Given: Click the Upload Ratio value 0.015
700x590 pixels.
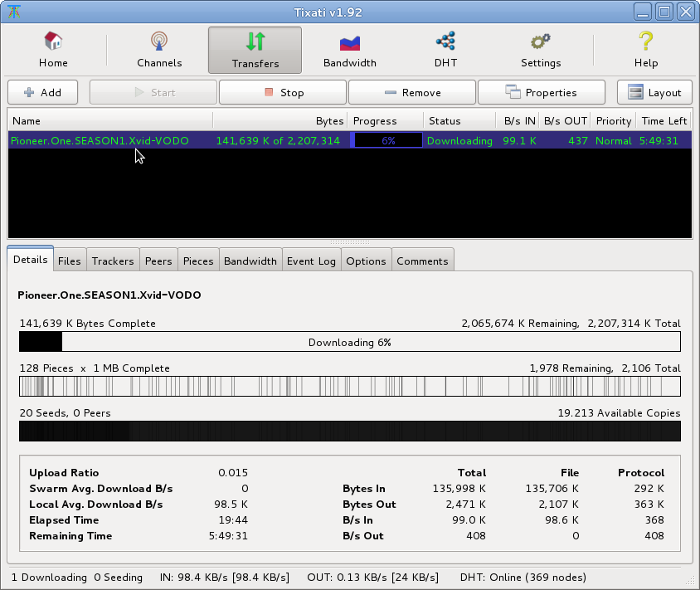Looking at the screenshot, I should (x=233, y=472).
